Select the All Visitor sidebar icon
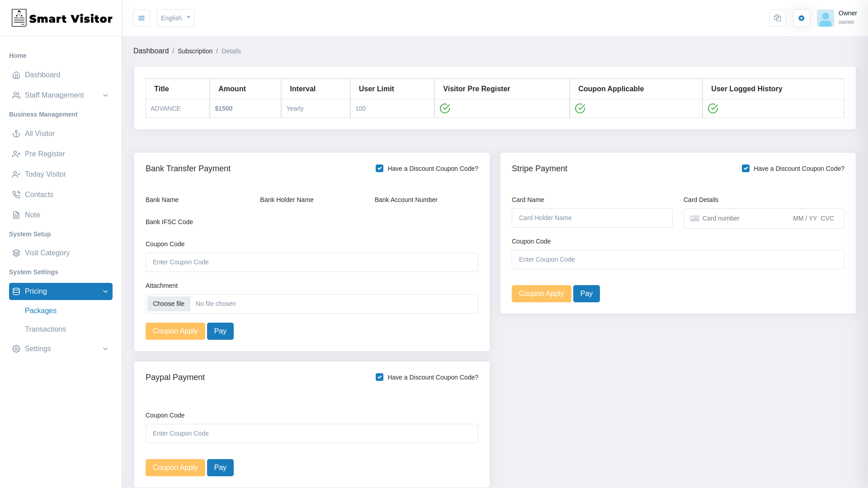The height and width of the screenshot is (488, 868). pos(17,133)
